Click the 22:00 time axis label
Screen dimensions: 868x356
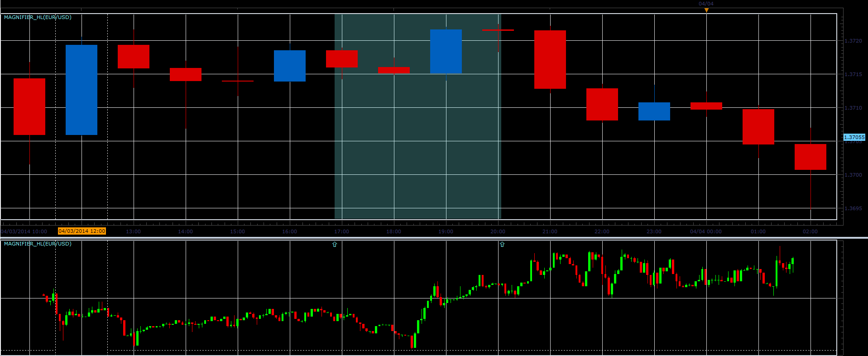[x=602, y=231]
